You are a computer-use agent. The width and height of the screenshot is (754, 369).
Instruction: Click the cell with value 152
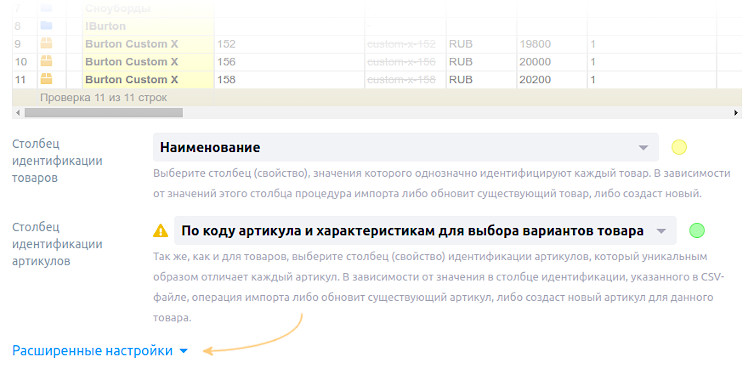tap(289, 44)
